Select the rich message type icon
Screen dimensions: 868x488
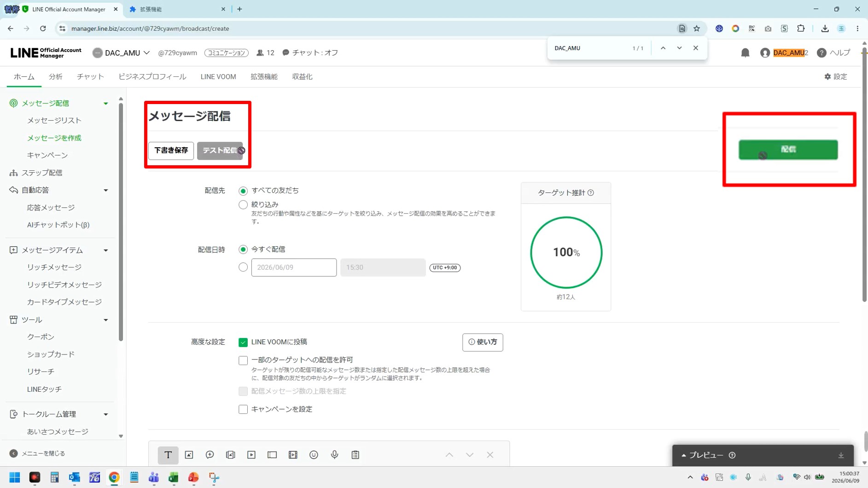231,455
